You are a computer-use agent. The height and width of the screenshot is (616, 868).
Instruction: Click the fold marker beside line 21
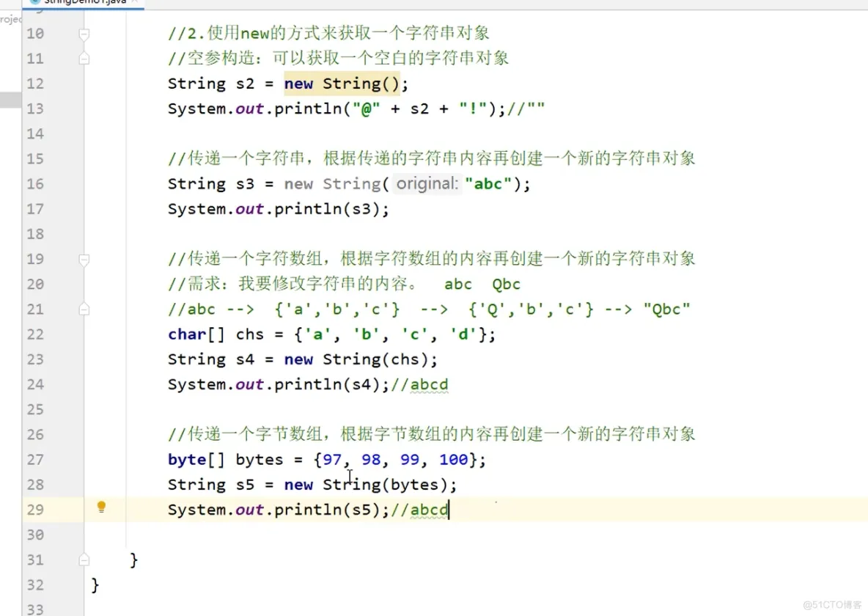point(84,309)
